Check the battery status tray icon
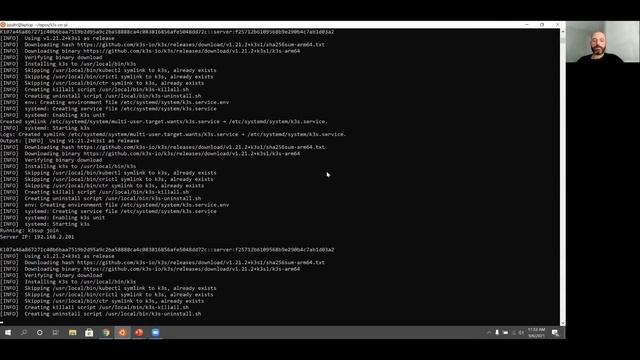 [x=505, y=333]
